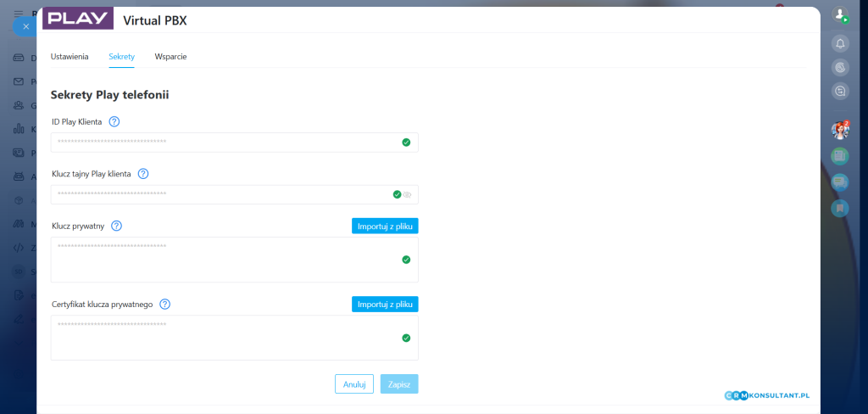Image resolution: width=868 pixels, height=414 pixels.
Task: Open notifications bell in right sidebar
Action: point(840,43)
